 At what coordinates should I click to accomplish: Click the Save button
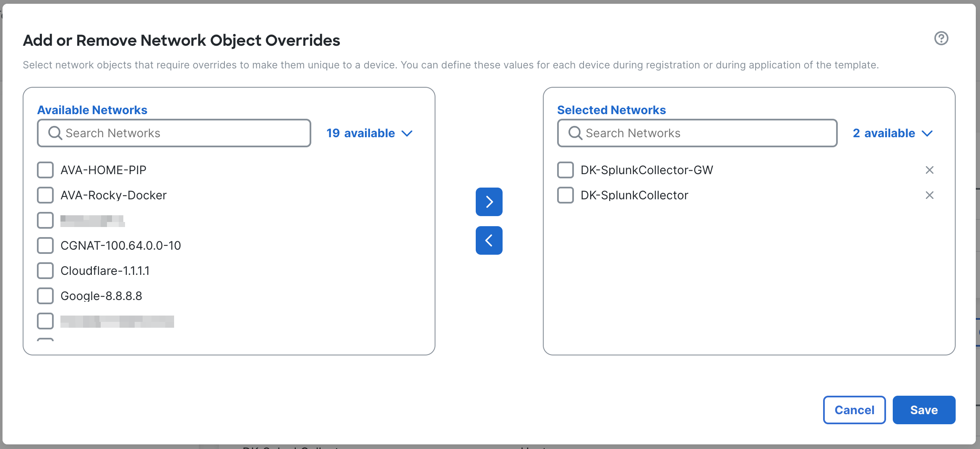924,410
